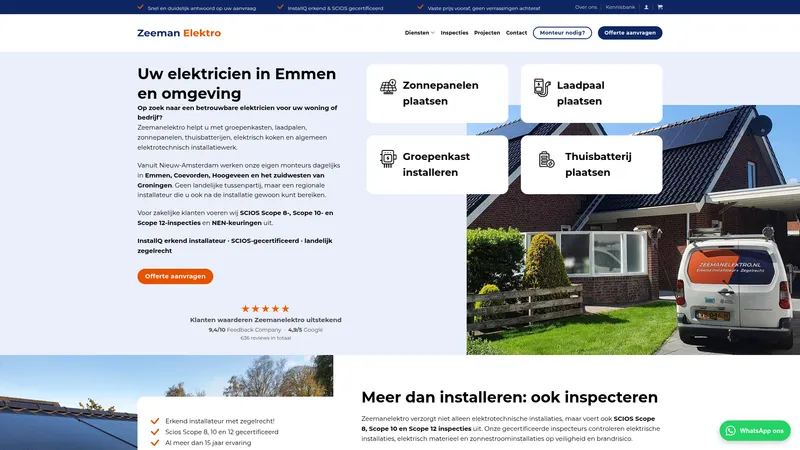Open Zonnepanelen plaatsen card
The height and width of the screenshot is (450, 800).
(437, 93)
